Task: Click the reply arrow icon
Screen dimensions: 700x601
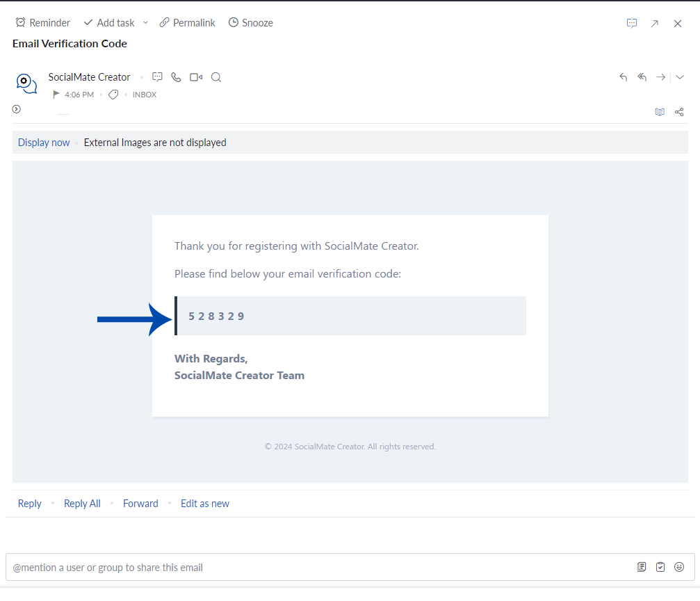Action: tap(624, 77)
